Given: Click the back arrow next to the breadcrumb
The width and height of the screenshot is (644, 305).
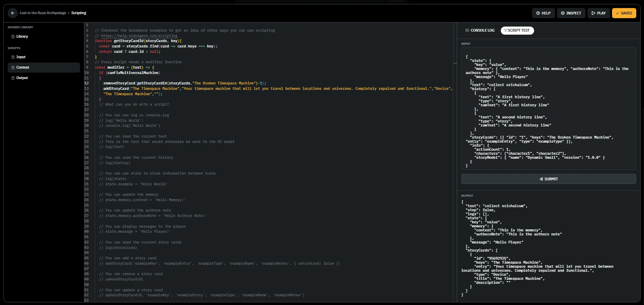Looking at the screenshot, I should coord(12,13).
